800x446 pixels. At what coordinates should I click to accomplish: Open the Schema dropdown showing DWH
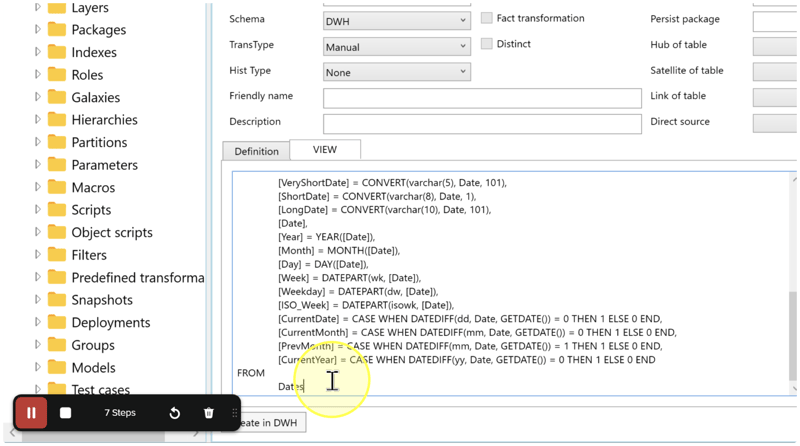(x=396, y=21)
